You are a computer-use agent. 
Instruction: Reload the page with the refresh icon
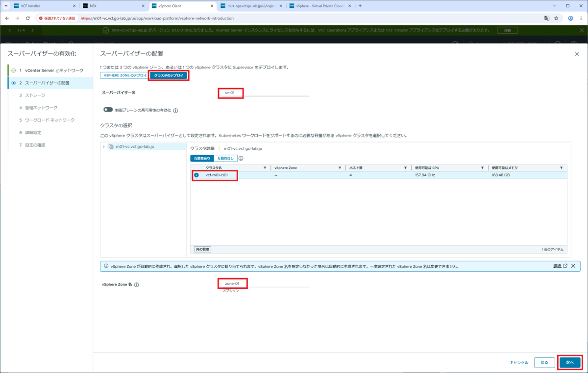pos(27,18)
